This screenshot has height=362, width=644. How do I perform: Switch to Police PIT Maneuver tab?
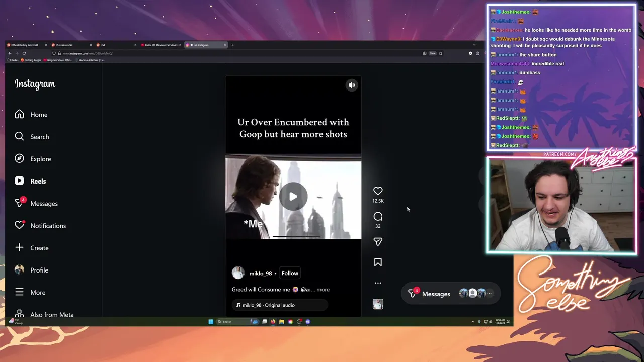160,45
